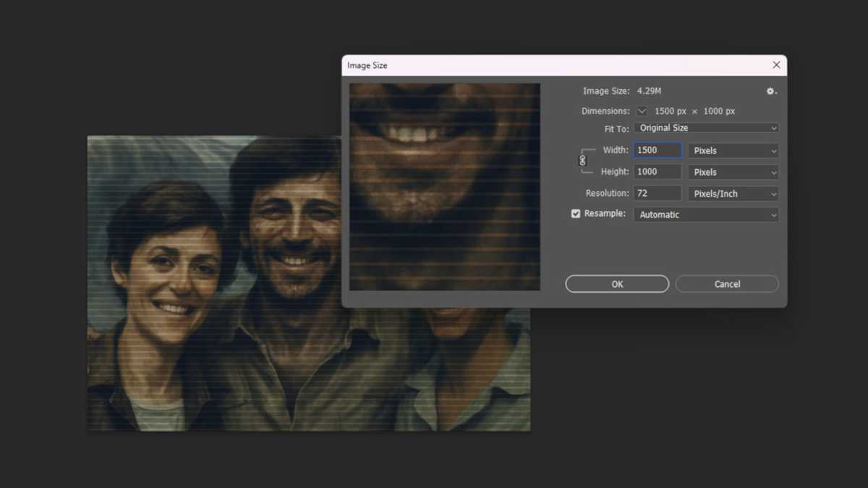The height and width of the screenshot is (488, 868).
Task: Select the Resolution value field showing 72
Action: pyautogui.click(x=657, y=193)
